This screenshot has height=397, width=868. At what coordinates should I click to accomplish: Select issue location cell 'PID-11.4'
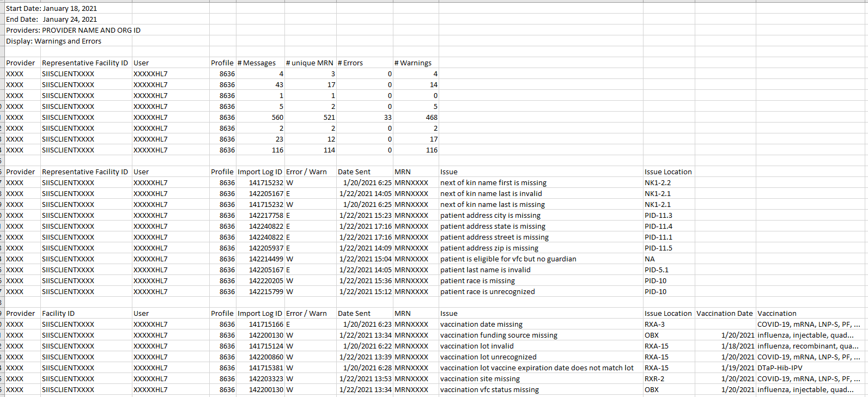669,227
